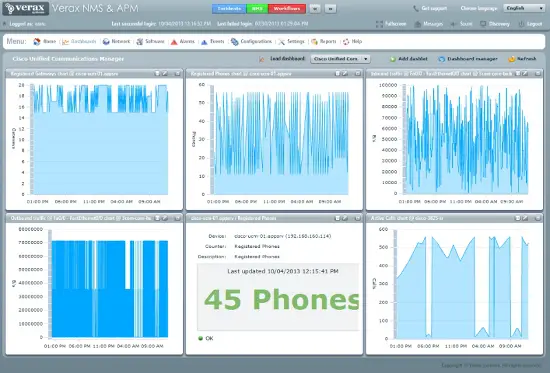Click the Configurations gear icon
This screenshot has width=550, height=373.
[x=235, y=42]
